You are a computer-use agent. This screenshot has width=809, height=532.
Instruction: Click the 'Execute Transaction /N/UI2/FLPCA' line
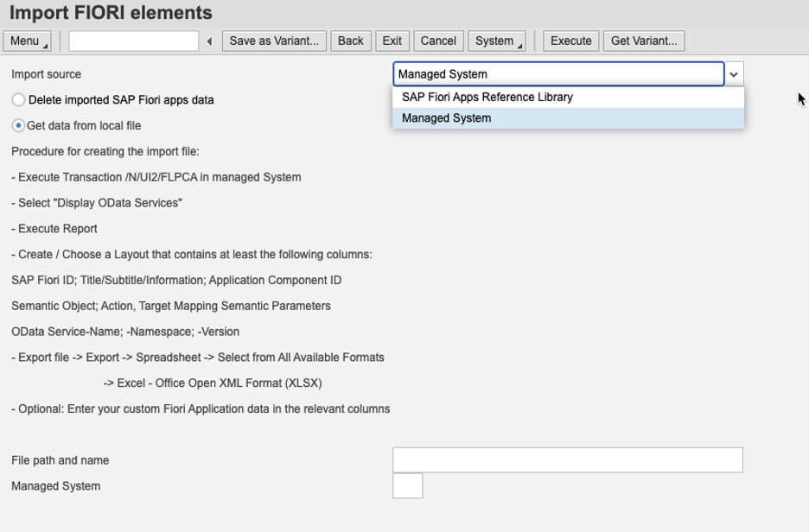[156, 177]
